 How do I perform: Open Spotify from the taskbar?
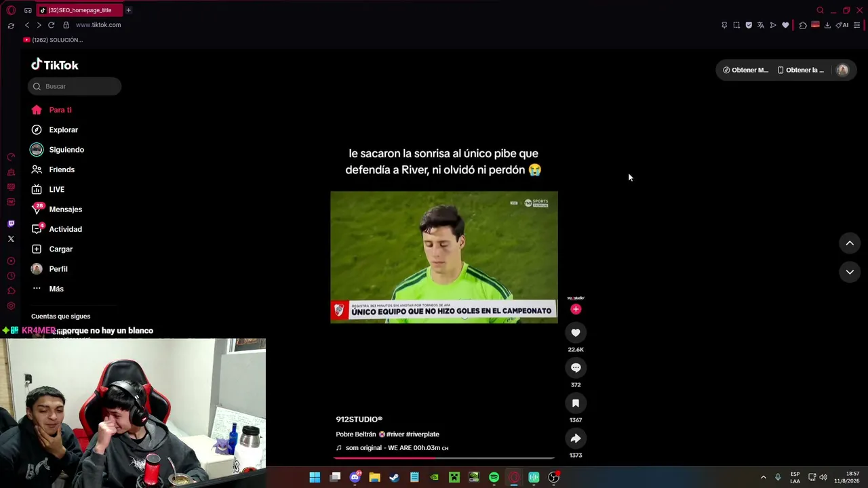(x=494, y=477)
